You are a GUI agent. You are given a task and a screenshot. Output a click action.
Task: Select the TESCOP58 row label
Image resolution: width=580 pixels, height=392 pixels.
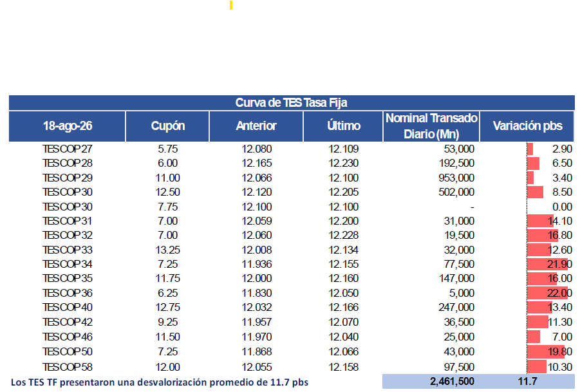click(68, 368)
